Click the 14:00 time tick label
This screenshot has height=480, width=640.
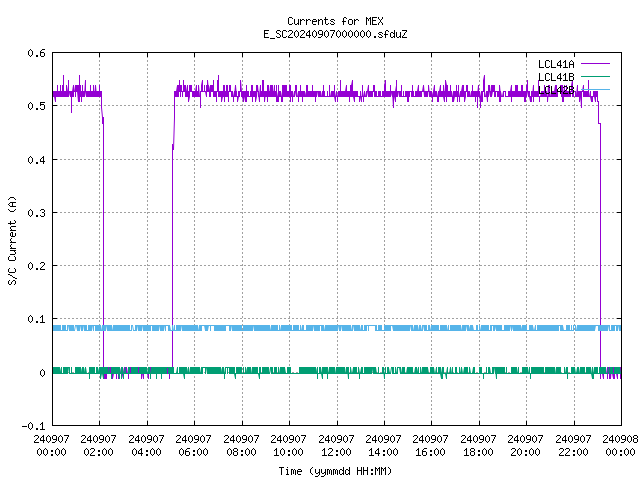[x=383, y=452]
